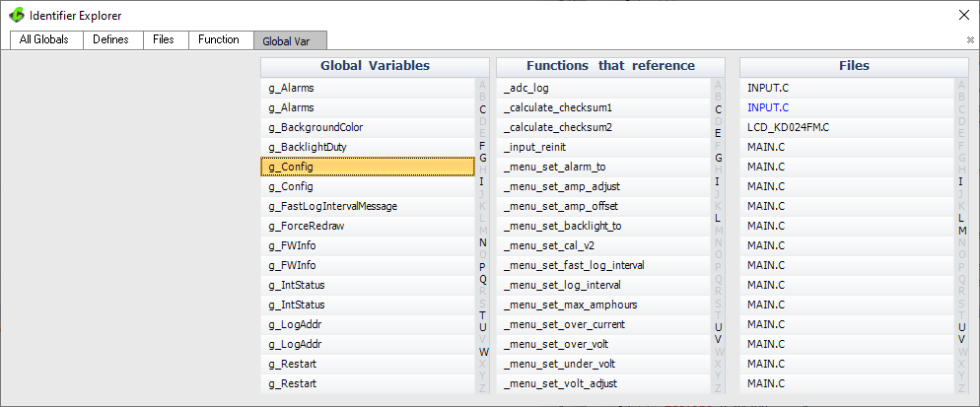980x407 pixels.
Task: Close the Identifier Explorer window
Action: point(963,15)
